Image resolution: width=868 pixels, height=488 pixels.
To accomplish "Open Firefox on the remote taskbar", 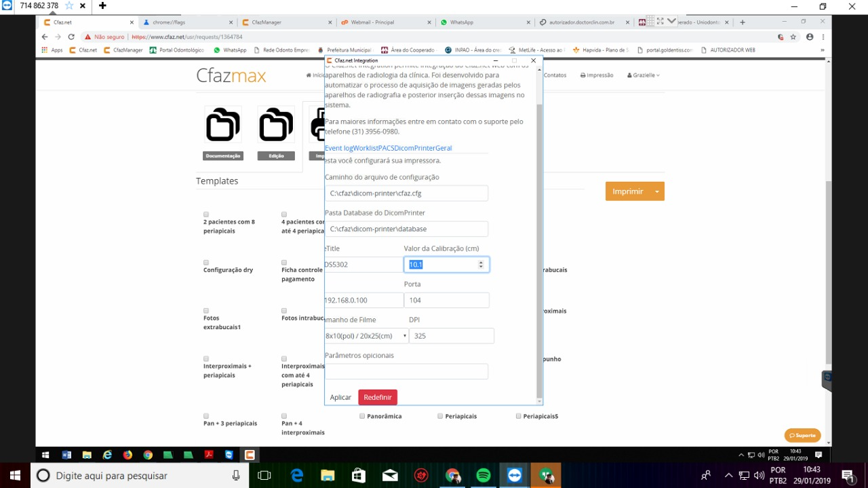I will [127, 455].
